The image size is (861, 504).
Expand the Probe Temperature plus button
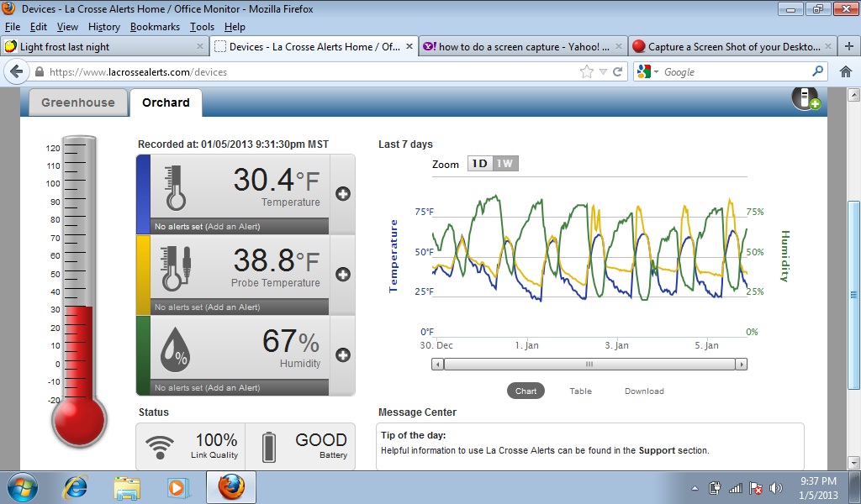[x=343, y=274]
